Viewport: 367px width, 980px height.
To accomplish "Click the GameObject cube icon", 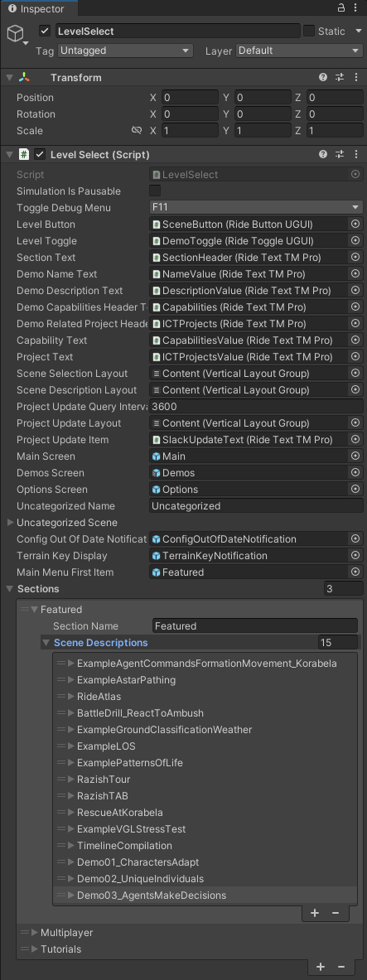I will coord(17,33).
